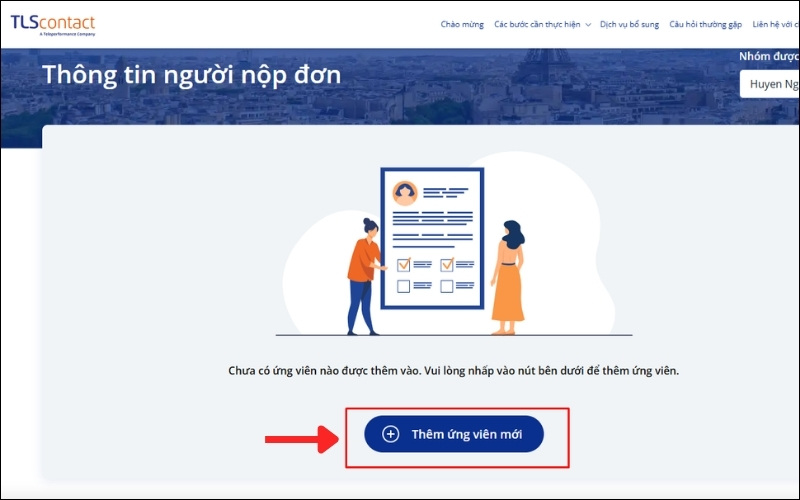
Task: Open the TLScontact logo homepage
Action: click(x=53, y=25)
